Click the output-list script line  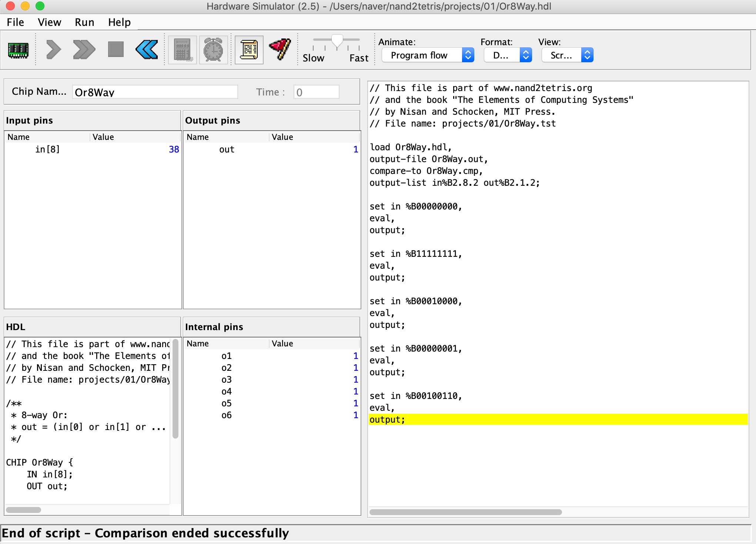point(455,182)
